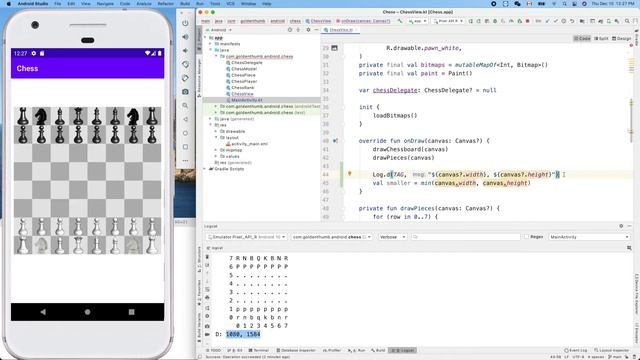The image size is (640, 360).
Task: Open Logcat panel settings gear
Action: coord(621,226)
